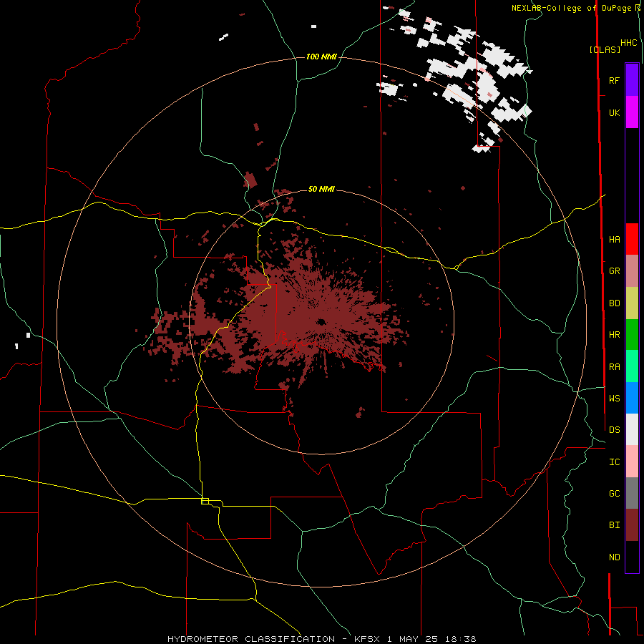This screenshot has width=644, height=644.
Task: Click the ND legend label
Action: pyautogui.click(x=614, y=557)
